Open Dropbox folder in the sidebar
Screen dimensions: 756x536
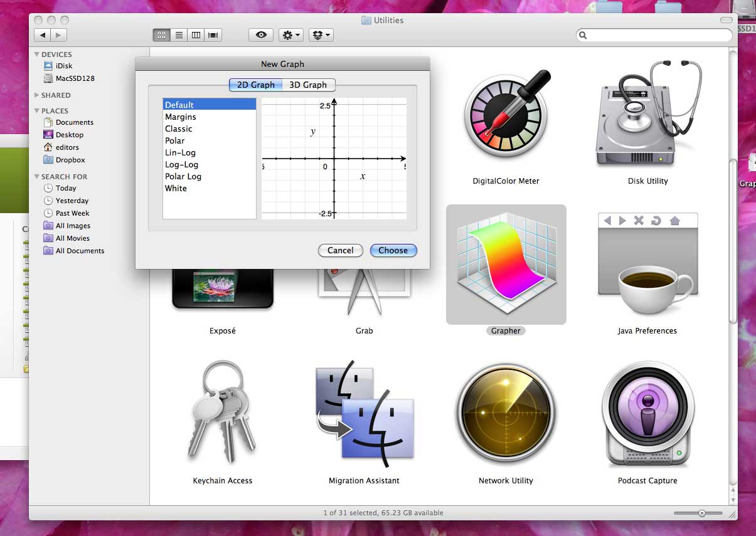point(64,160)
